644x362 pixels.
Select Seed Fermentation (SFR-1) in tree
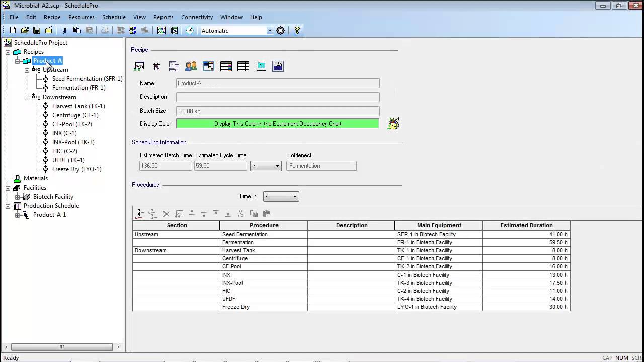[87, 79]
